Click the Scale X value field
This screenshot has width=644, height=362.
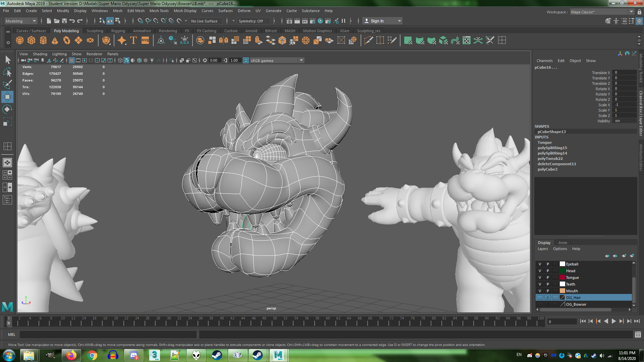point(624,105)
